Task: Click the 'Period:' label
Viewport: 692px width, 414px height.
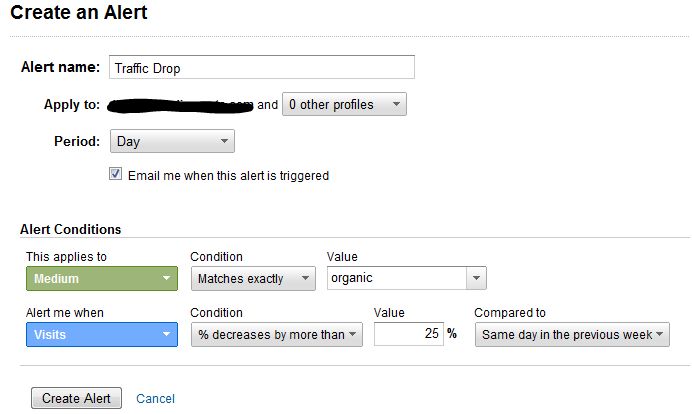Action: click(76, 141)
